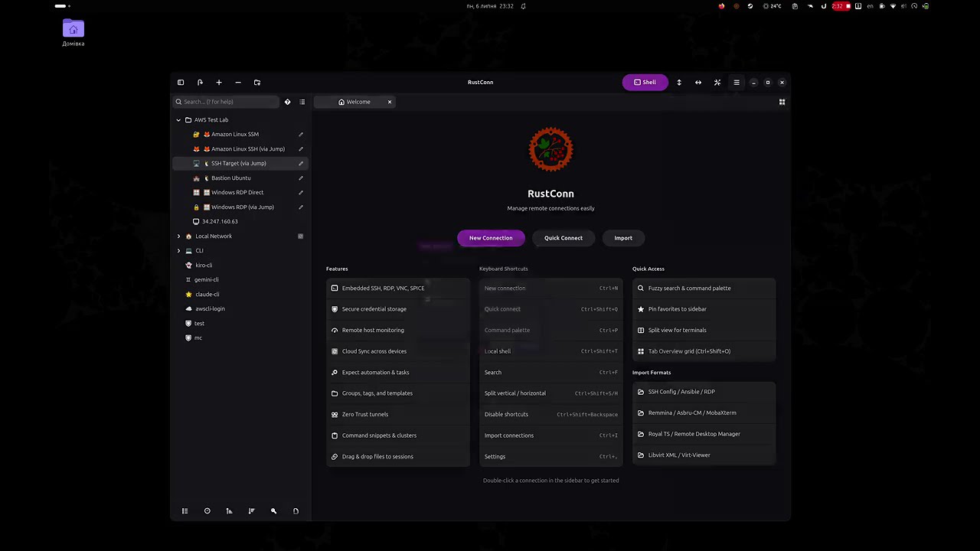Click the bottom sidebar list icon
Screen dimensions: 980x551
pos(185,511)
